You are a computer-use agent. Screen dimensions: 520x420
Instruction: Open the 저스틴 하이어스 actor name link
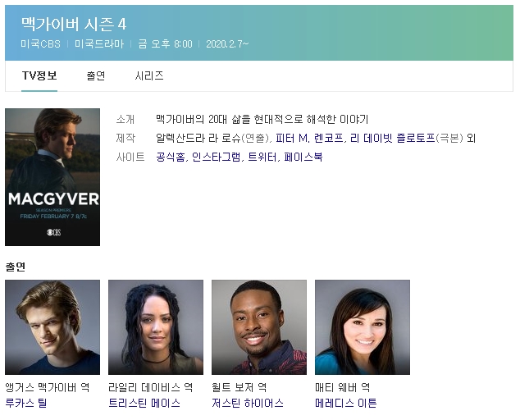coord(248,403)
